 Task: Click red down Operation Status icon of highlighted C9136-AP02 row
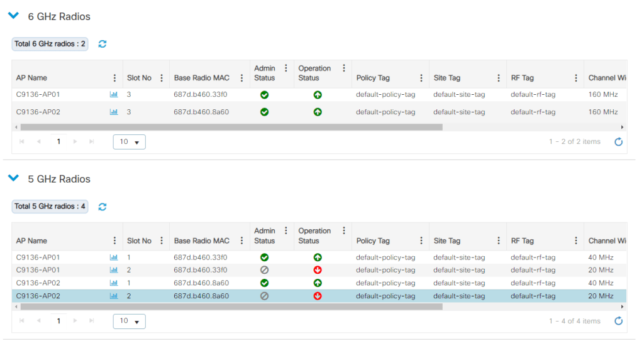click(318, 296)
